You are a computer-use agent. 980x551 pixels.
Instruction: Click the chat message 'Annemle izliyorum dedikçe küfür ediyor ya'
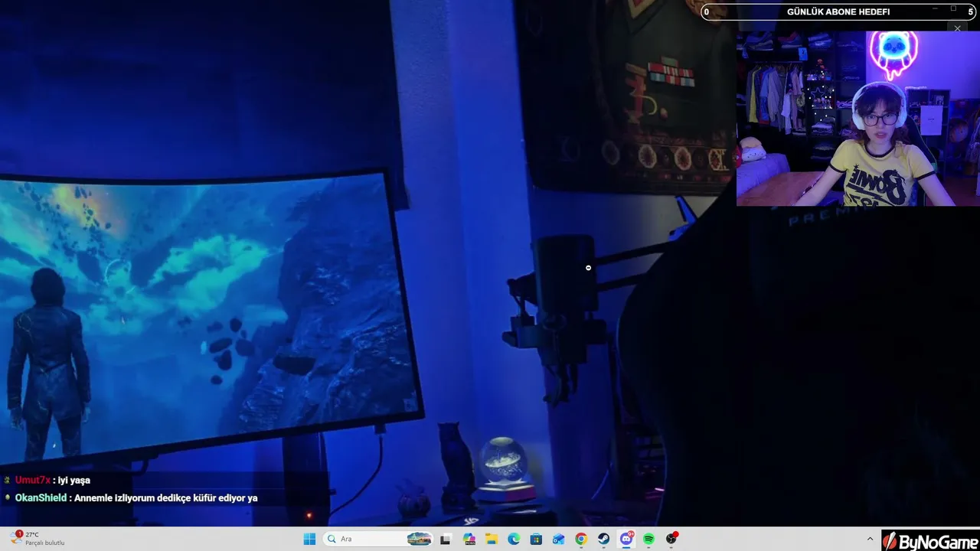click(166, 498)
